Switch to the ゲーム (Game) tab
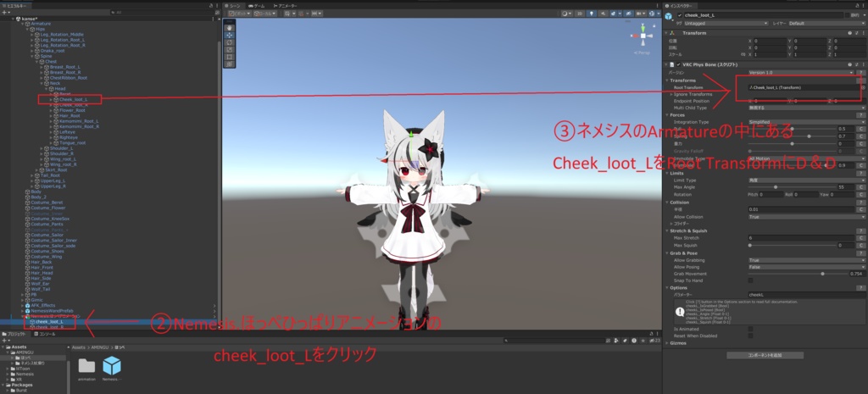This screenshot has width=868, height=394. 256,5
